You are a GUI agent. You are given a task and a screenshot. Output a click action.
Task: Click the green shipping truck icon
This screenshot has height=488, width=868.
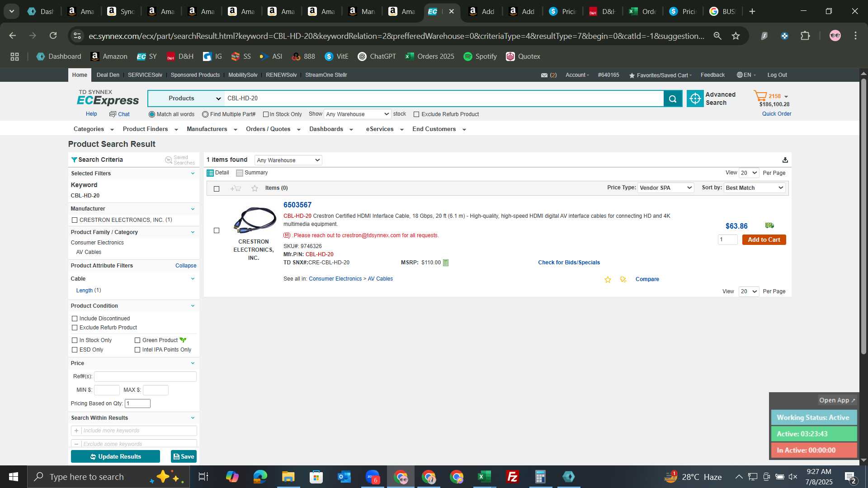tap(769, 225)
